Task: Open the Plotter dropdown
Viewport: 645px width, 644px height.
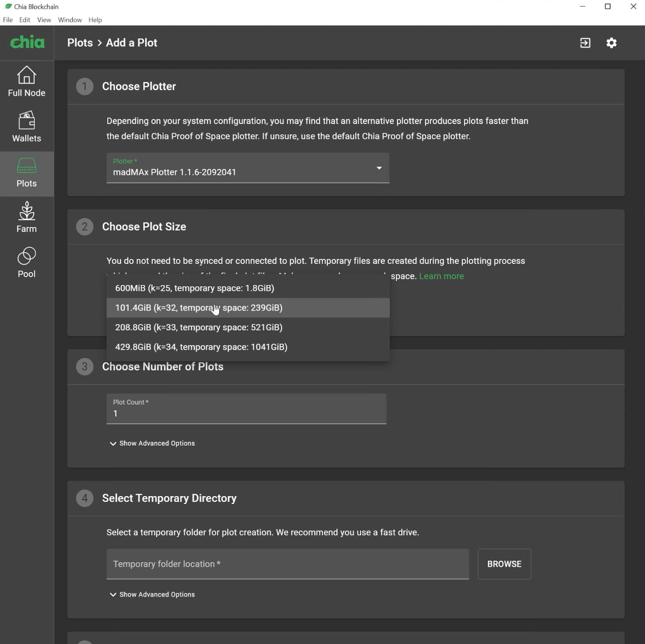Action: 248,168
